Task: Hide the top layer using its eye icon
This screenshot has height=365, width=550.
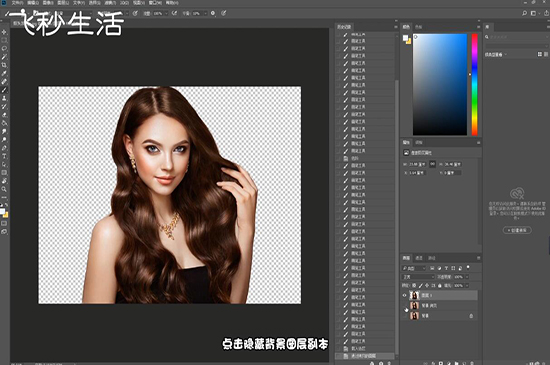Action: 404,295
